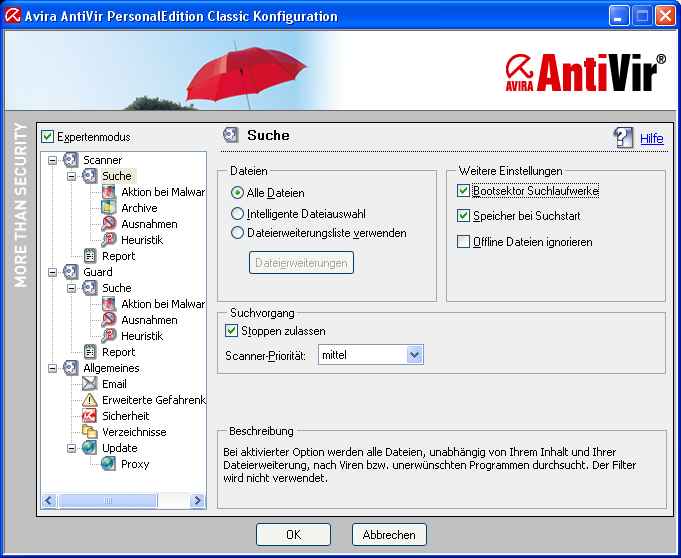The height and width of the screenshot is (558, 681).
Task: Collapse Scanner's Suche subtree
Action: tap(71, 176)
